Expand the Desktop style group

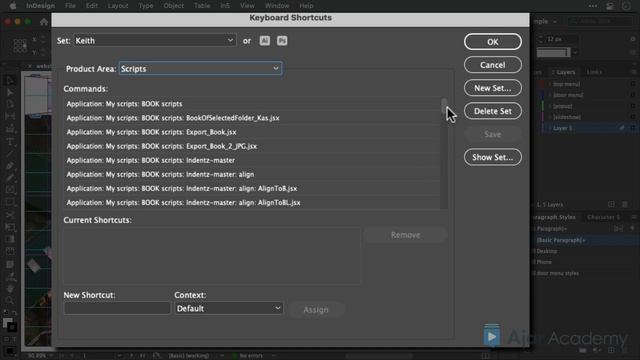(x=534, y=251)
